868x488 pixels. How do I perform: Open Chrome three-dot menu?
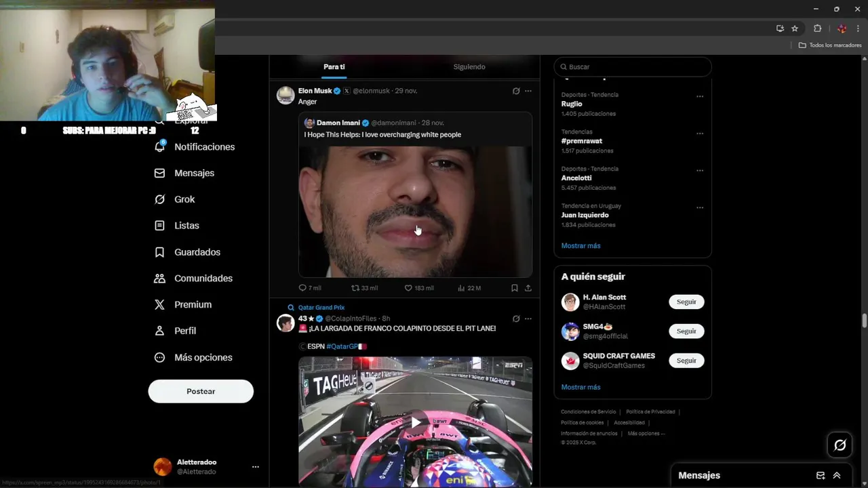coord(858,28)
